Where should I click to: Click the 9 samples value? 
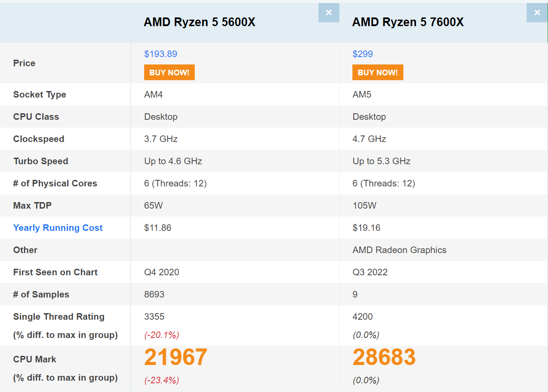[355, 294]
